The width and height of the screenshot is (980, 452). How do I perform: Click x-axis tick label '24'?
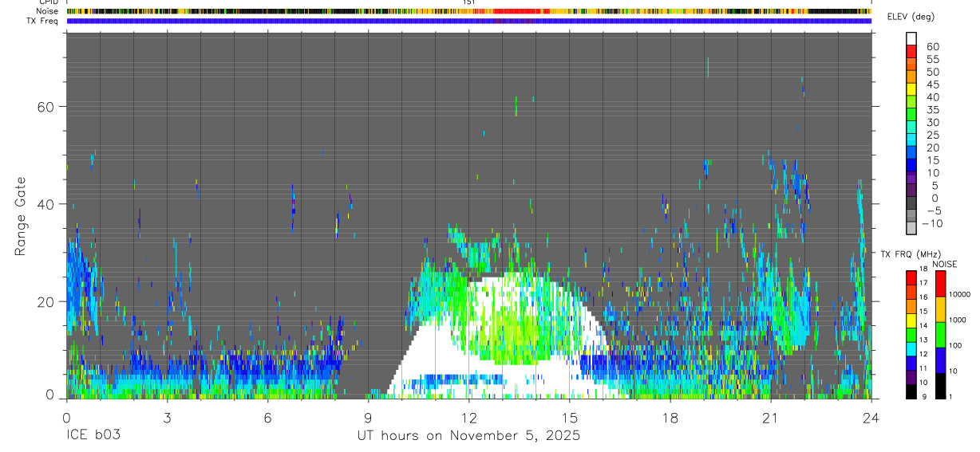point(871,418)
